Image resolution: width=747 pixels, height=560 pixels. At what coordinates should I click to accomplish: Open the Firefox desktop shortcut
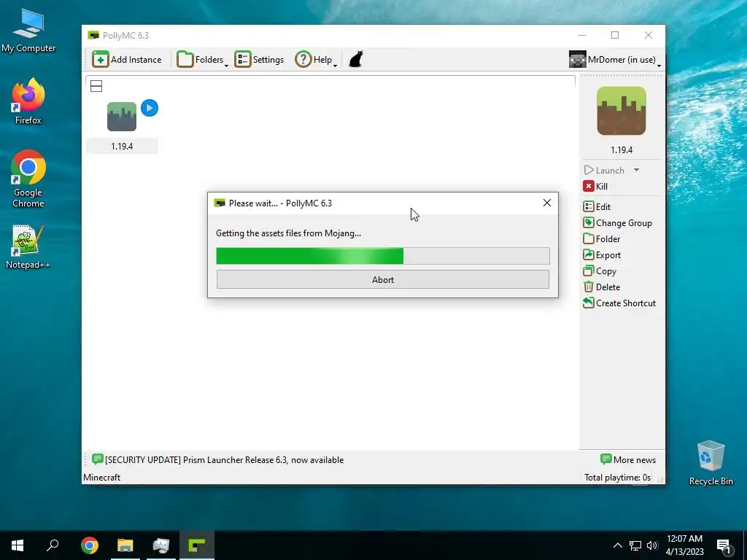[28, 101]
